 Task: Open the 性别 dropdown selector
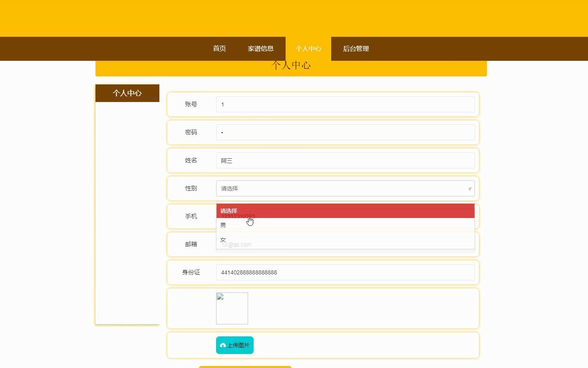coord(345,188)
